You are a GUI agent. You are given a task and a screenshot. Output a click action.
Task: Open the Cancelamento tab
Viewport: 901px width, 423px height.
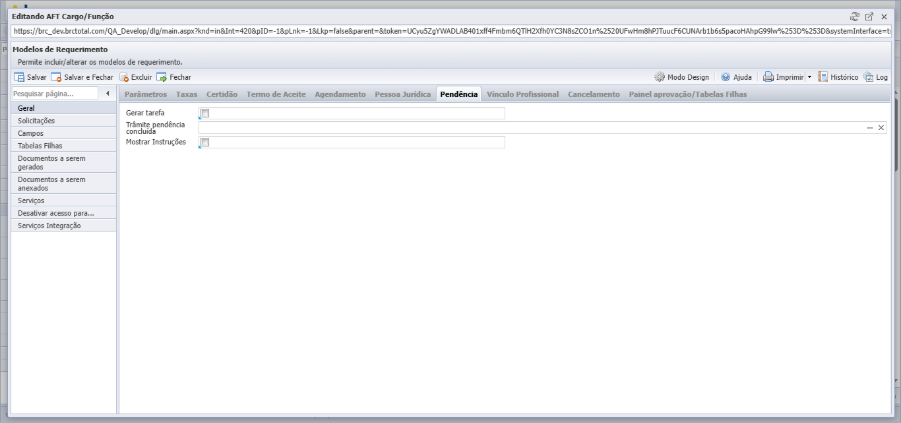click(x=594, y=94)
